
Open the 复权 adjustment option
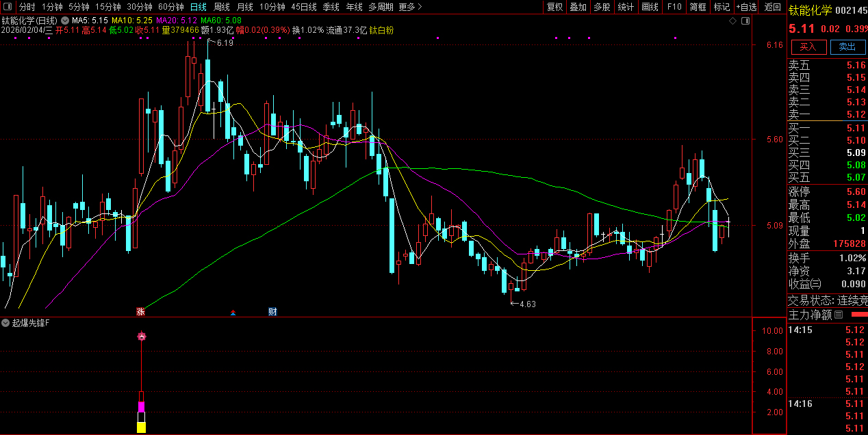(555, 7)
